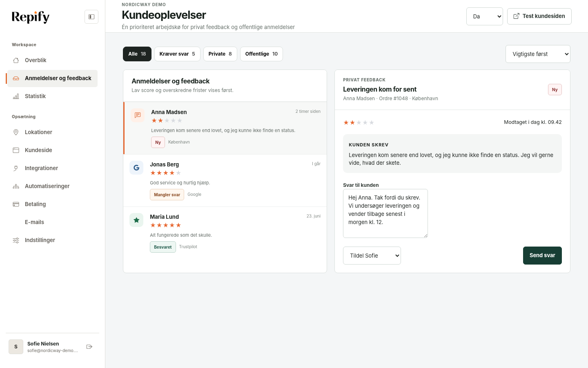Image resolution: width=588 pixels, height=368 pixels.
Task: Open Integrationer from the sidebar
Action: click(52, 168)
